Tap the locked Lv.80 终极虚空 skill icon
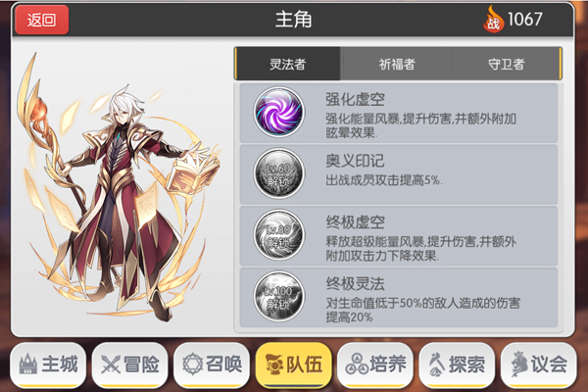The width and height of the screenshot is (588, 392). 278,235
